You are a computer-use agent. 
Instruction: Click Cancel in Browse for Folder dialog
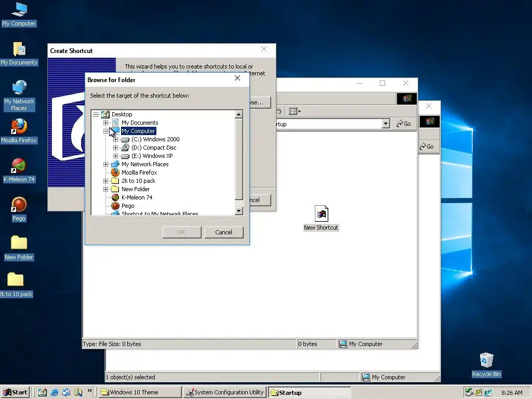[x=223, y=232]
